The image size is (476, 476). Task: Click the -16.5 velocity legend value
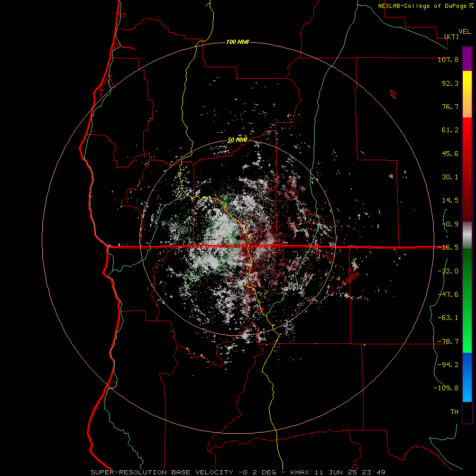[x=448, y=248]
